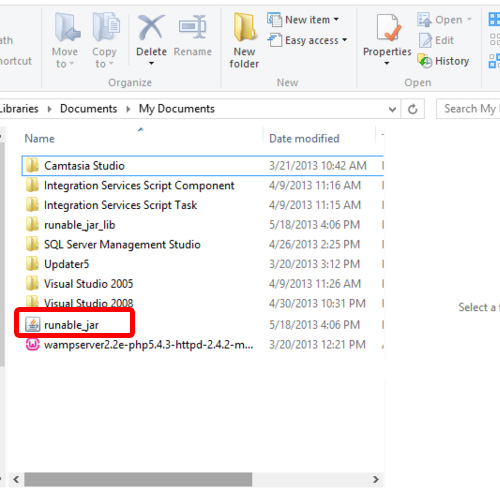Click Edit in the ribbon
The image size is (500, 500).
click(436, 40)
